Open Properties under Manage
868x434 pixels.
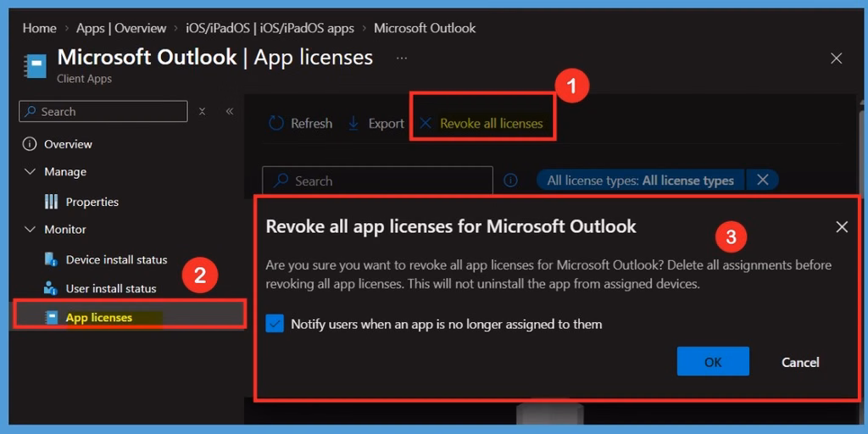[x=92, y=202]
